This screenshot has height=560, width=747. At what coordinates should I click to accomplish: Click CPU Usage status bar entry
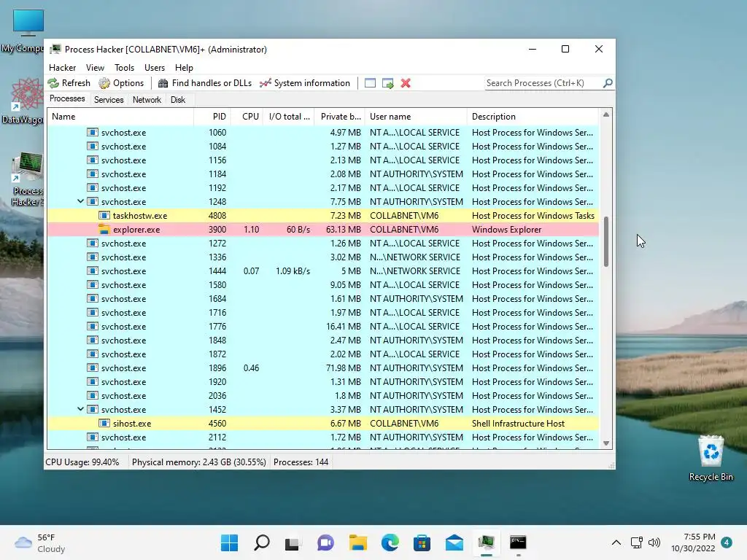click(82, 462)
